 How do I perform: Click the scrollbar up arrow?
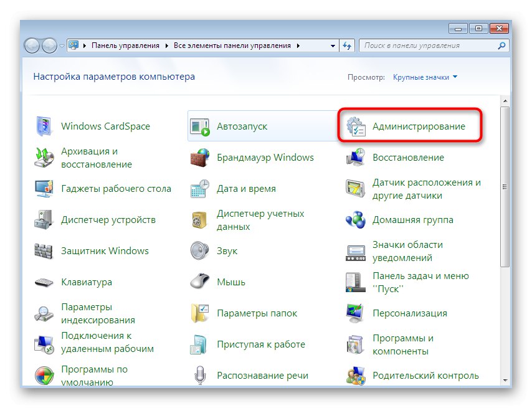(505, 101)
